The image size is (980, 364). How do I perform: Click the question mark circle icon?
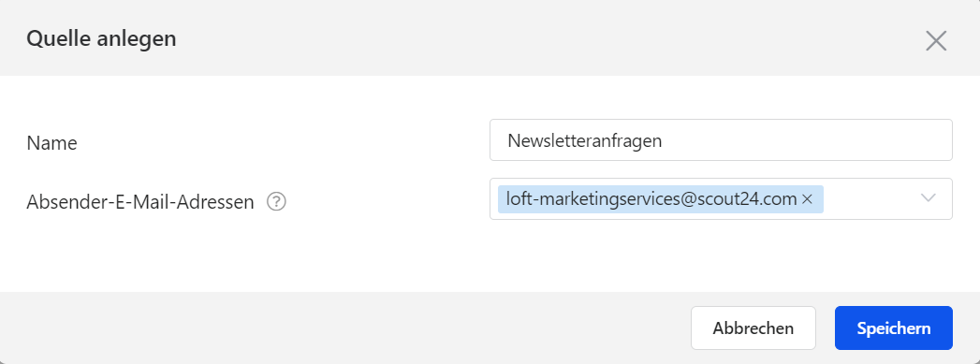coord(276,202)
